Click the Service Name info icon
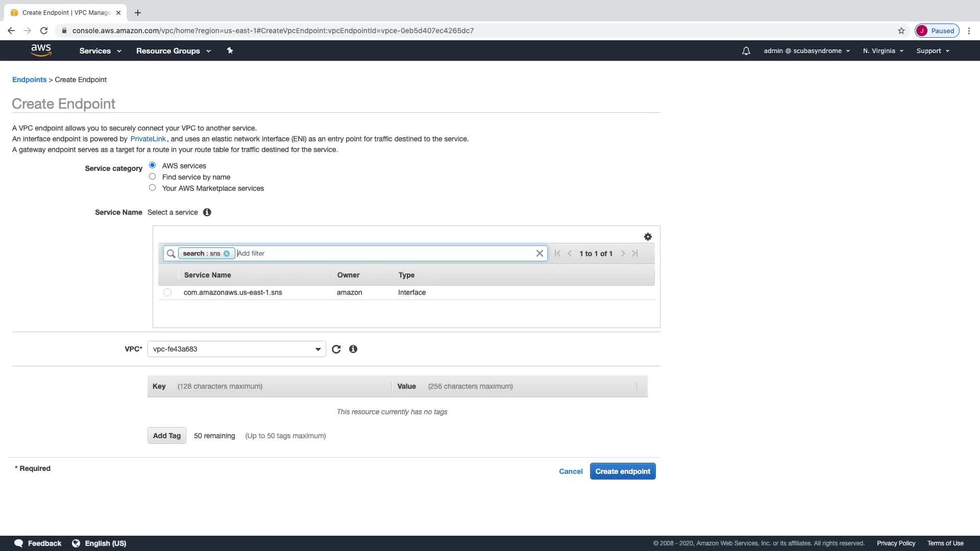 point(207,212)
